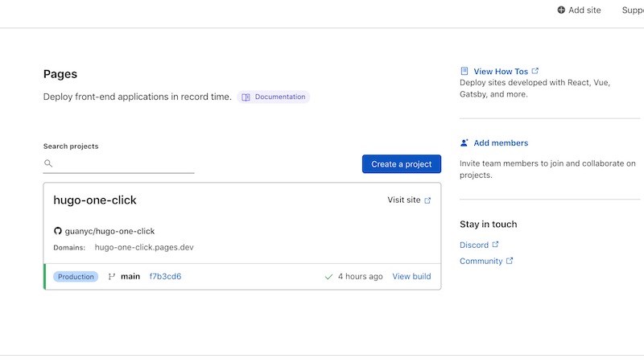
Task: Open the View How Tos link
Action: (501, 72)
